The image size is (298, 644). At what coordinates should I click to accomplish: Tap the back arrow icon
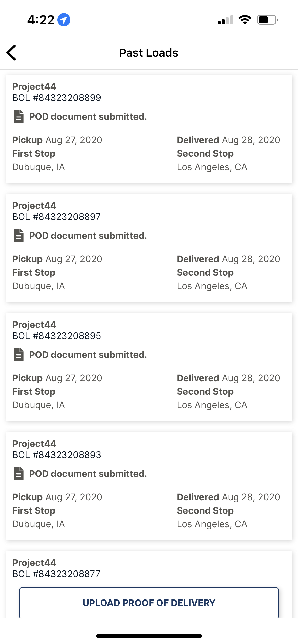[11, 53]
